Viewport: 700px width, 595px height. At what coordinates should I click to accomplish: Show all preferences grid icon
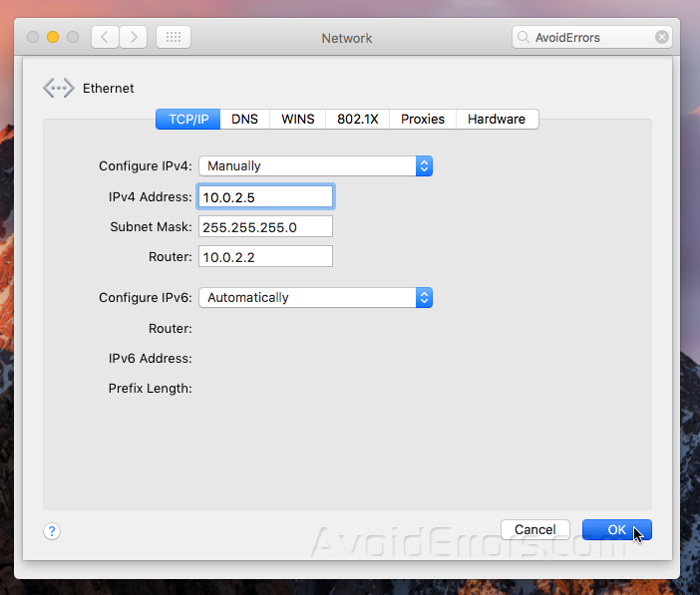coord(173,38)
